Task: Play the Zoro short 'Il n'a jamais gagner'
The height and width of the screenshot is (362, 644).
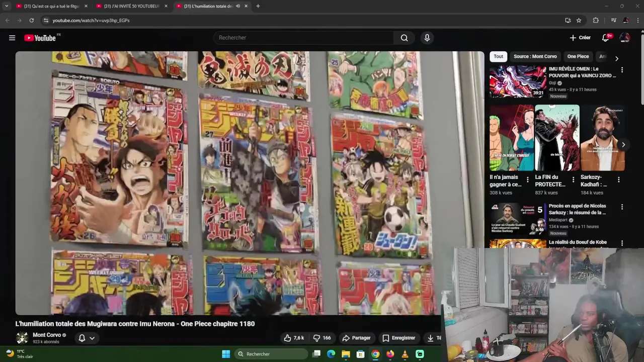Action: point(512,138)
